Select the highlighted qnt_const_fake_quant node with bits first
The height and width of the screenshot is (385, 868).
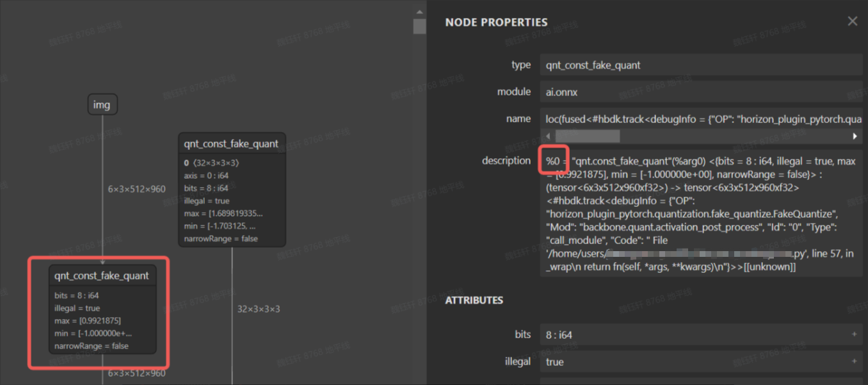coord(102,276)
